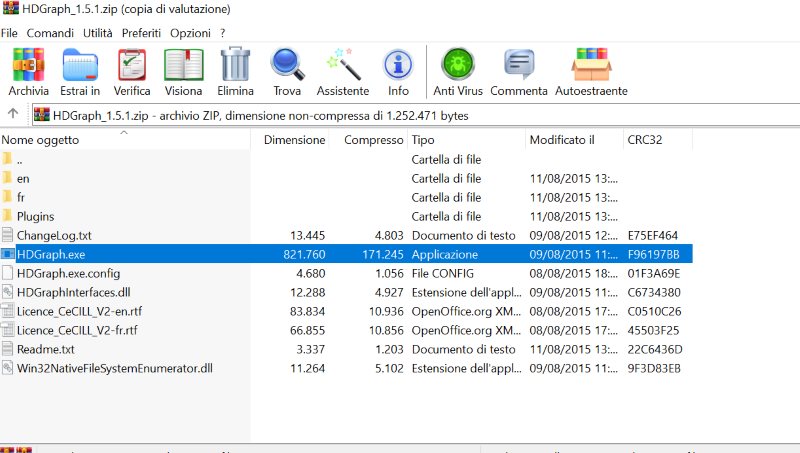Sort by Tipo column header
Image resolution: width=800 pixels, height=453 pixels.
466,139
